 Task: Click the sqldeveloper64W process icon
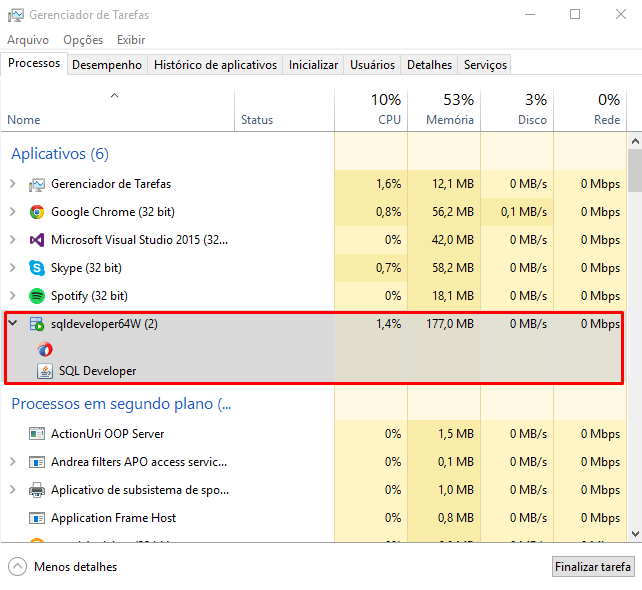point(37,324)
